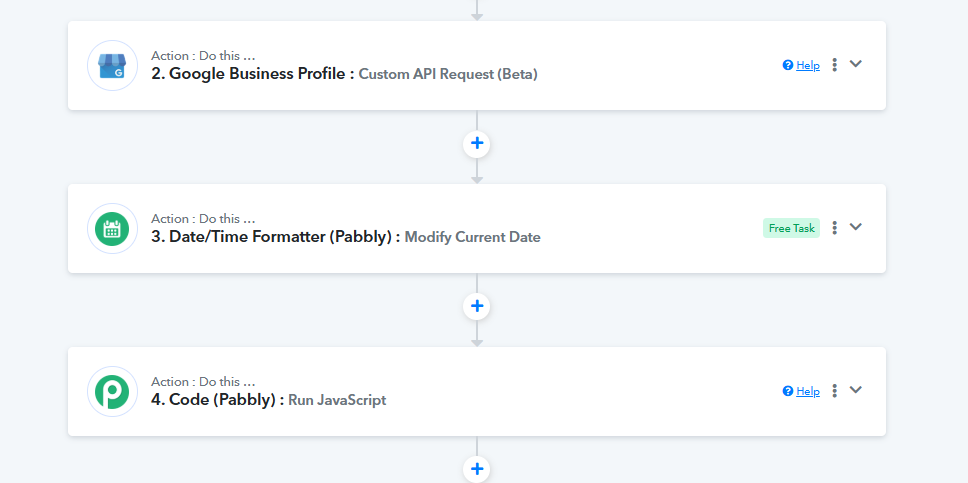Open three-dot menu for Google Business Profile step
This screenshot has width=968, height=483.
tap(835, 65)
